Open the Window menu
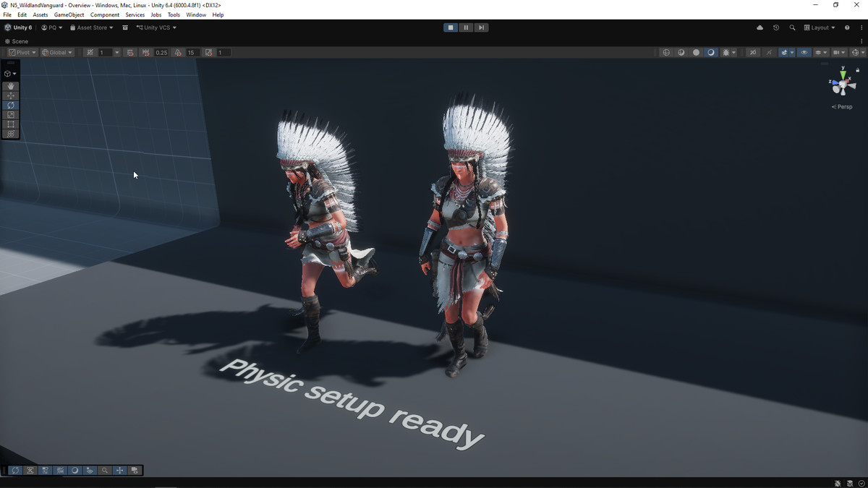Viewport: 868px width, 488px height. [196, 14]
